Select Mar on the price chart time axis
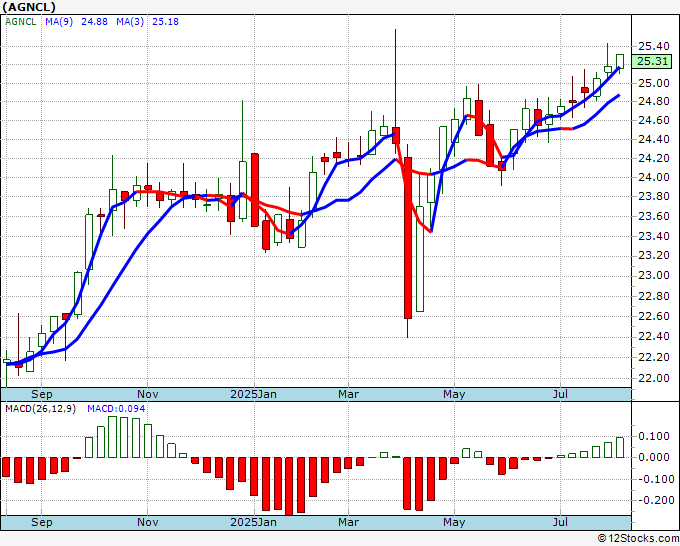Viewport: 680px width, 546px height. pos(348,394)
